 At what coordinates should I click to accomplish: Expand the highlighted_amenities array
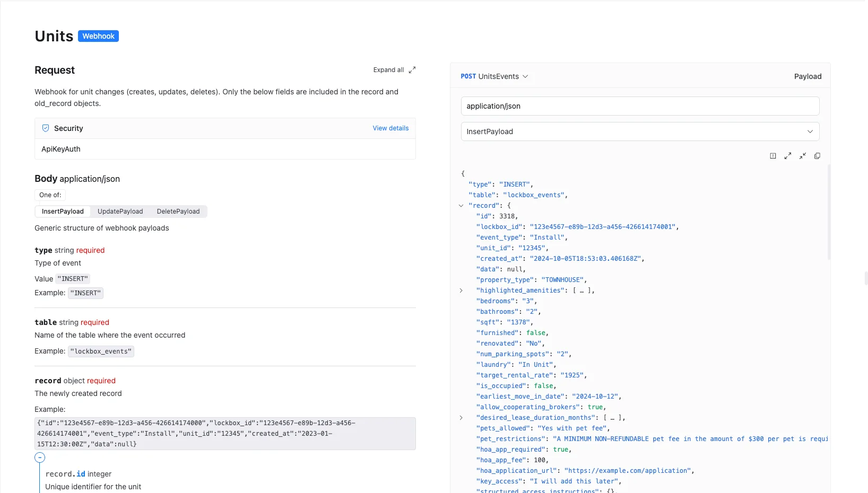(461, 290)
